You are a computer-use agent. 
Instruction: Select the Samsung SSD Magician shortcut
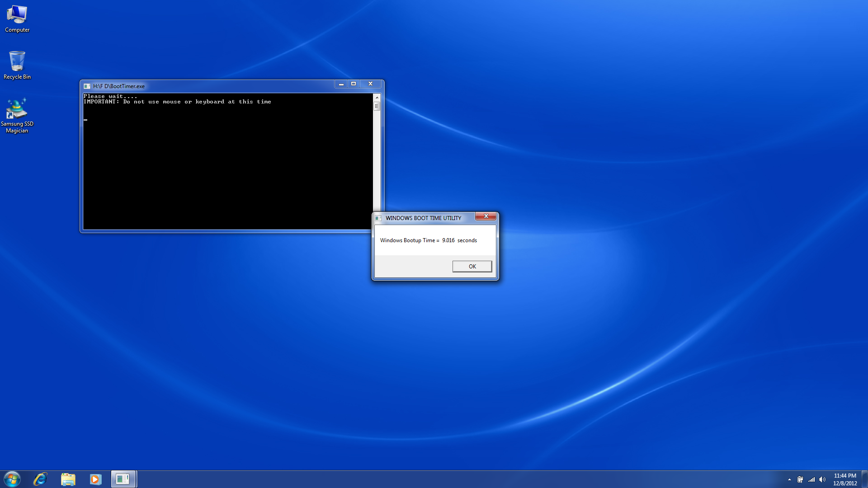[x=17, y=116]
